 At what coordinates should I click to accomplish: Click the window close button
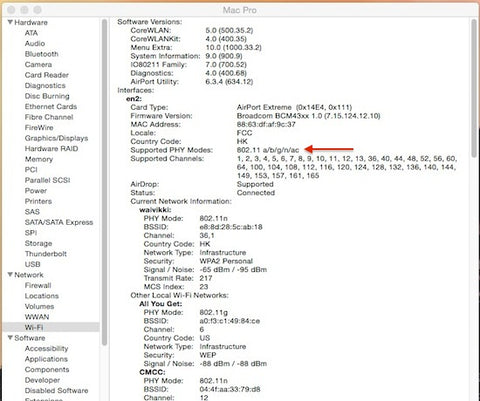click(11, 10)
